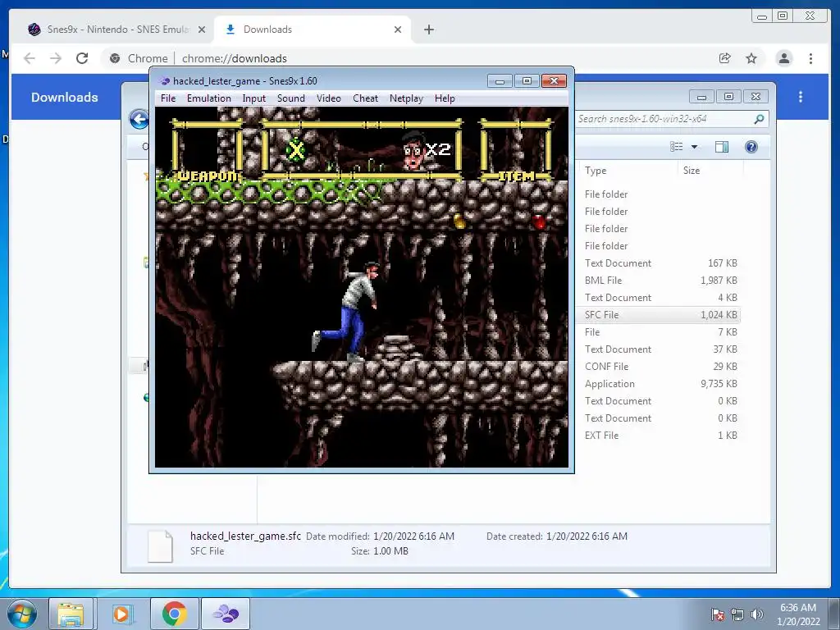The height and width of the screenshot is (630, 840).
Task: Open the Video menu in Snes9x
Action: (328, 98)
